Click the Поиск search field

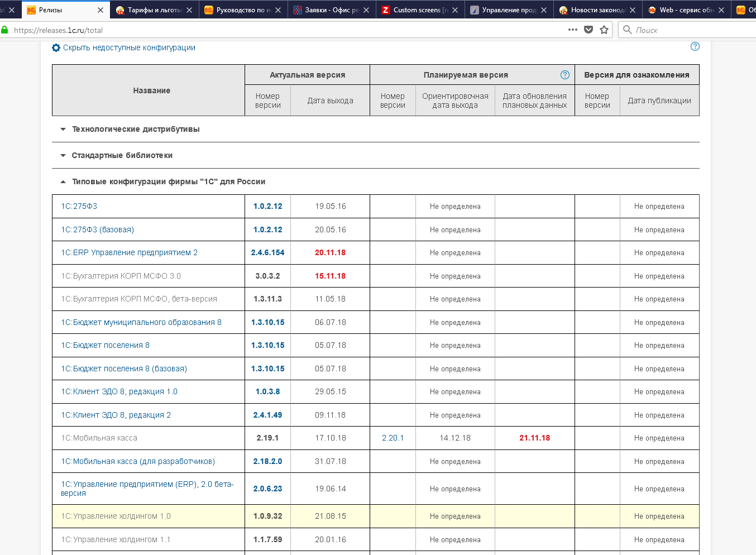(687, 30)
